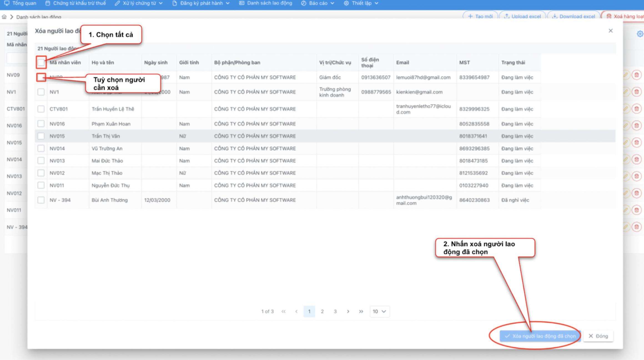This screenshot has height=360, width=644.
Task: Go to next page with arrow icon
Action: click(348, 311)
